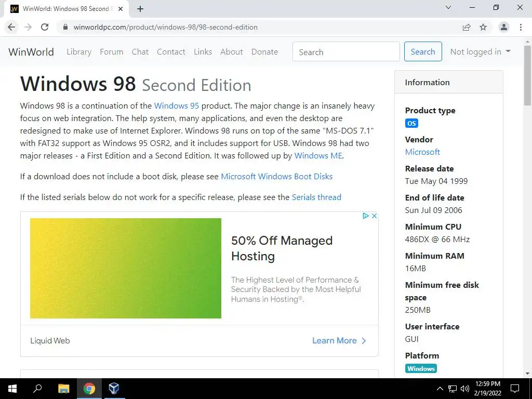This screenshot has width=532, height=399.
Task: Click the scrollbar down arrow
Action: (527, 374)
